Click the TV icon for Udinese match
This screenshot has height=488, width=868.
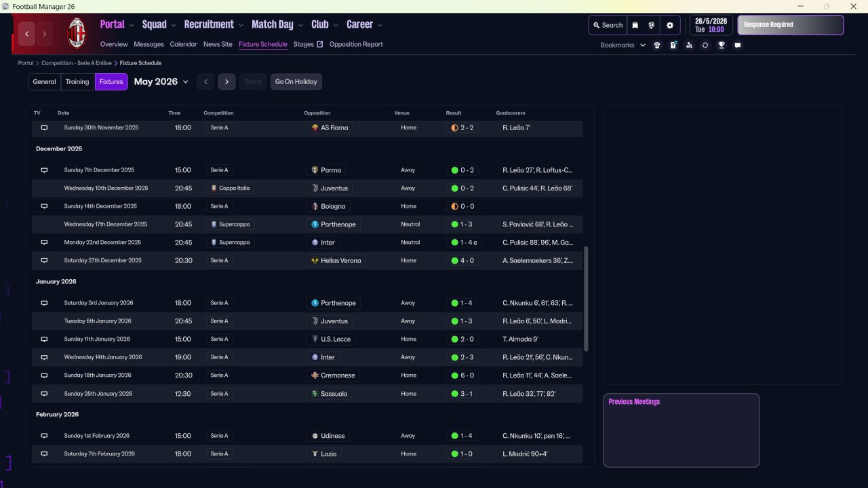[x=44, y=436]
